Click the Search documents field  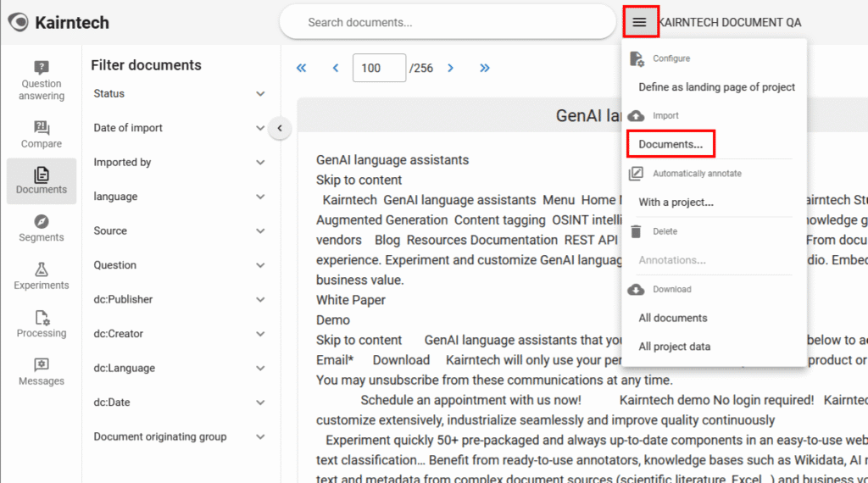pyautogui.click(x=447, y=22)
